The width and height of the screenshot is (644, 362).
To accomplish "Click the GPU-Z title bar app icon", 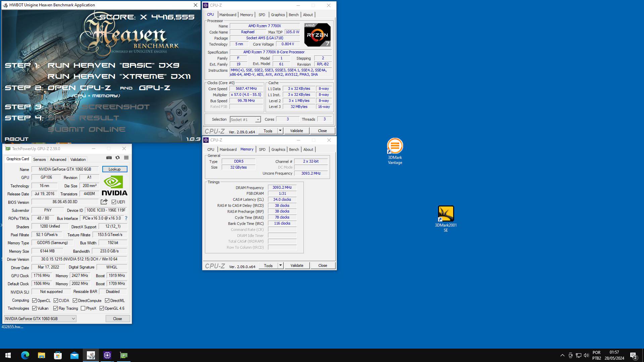I will coord(8,148).
